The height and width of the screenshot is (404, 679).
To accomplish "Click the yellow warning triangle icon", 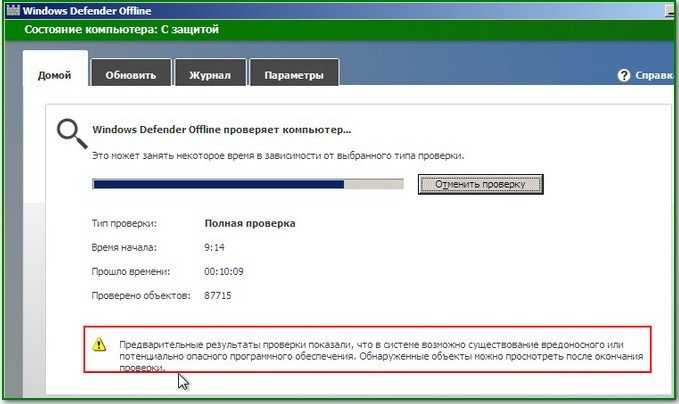I will pyautogui.click(x=99, y=345).
